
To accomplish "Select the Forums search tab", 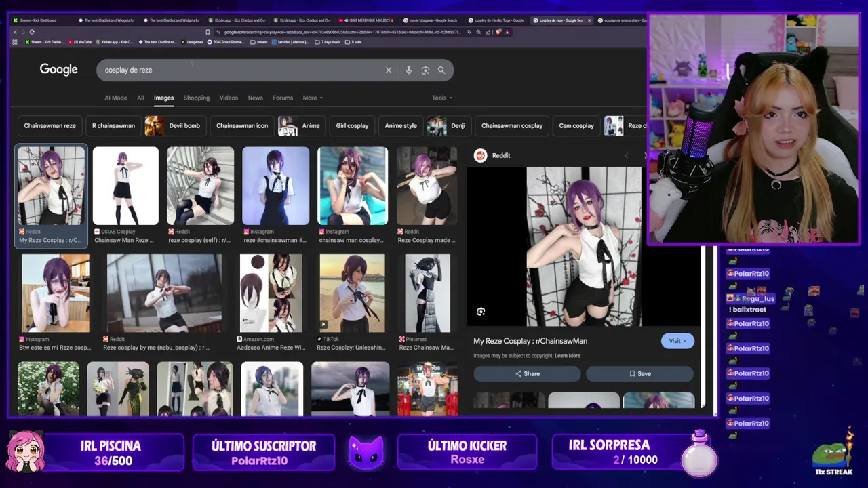I will (x=283, y=98).
